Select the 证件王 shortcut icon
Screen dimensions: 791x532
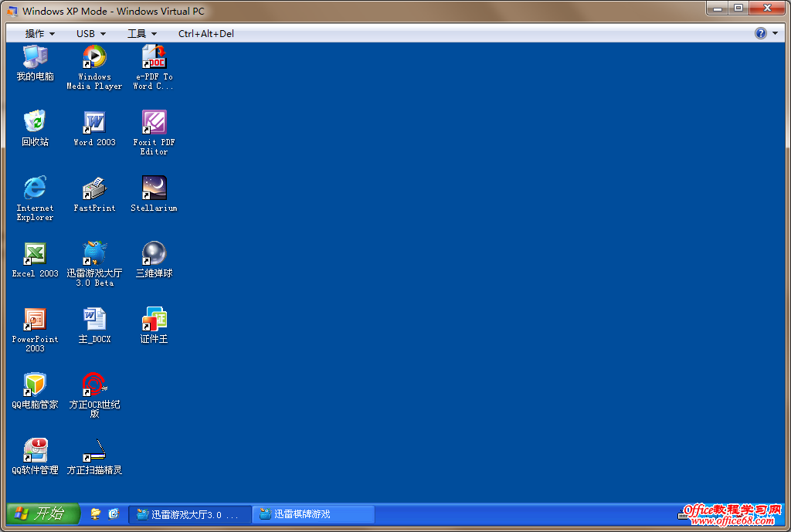(x=154, y=325)
